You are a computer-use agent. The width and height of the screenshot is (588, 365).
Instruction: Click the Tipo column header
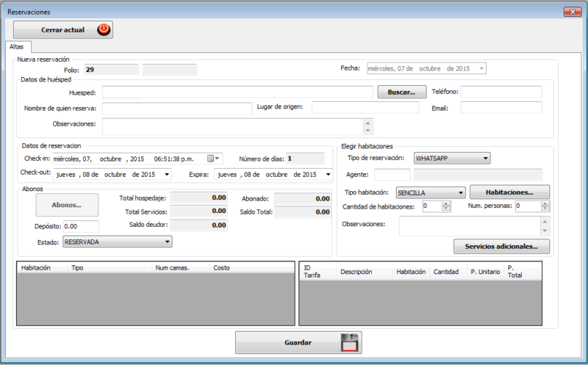pos(110,267)
